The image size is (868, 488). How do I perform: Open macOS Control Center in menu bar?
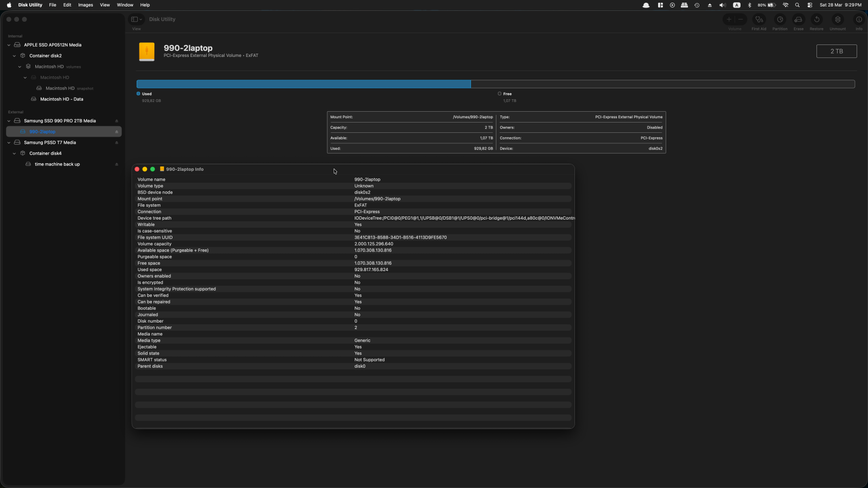pos(810,5)
